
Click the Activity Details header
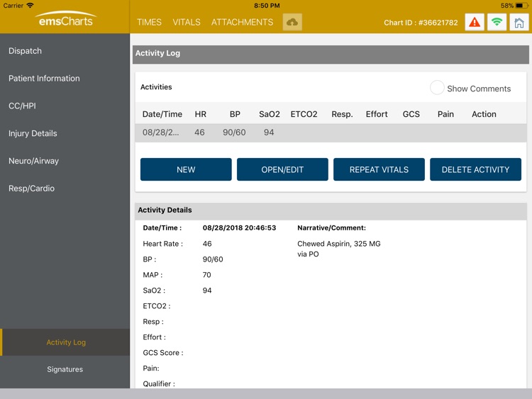click(x=331, y=210)
